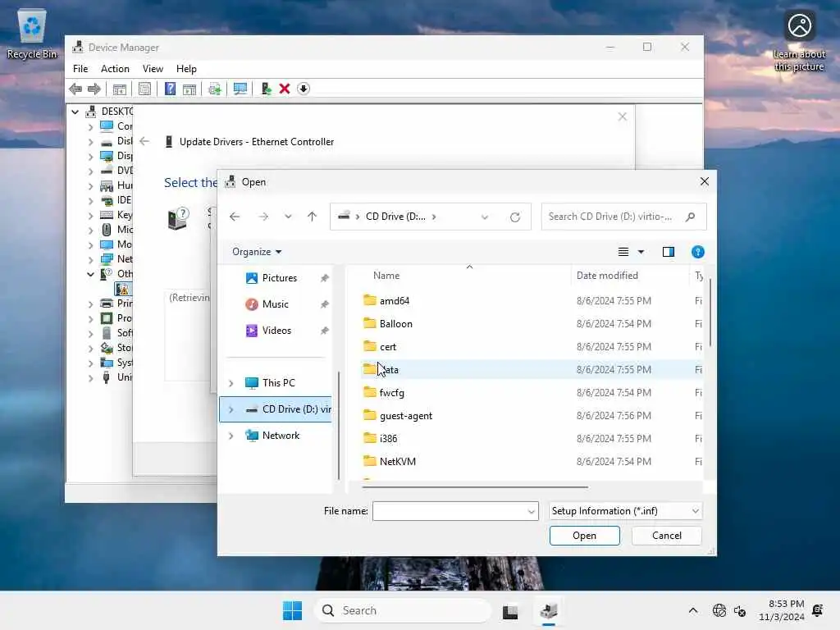Open the Action menu in Device Manager
This screenshot has height=630, width=840.
(115, 69)
